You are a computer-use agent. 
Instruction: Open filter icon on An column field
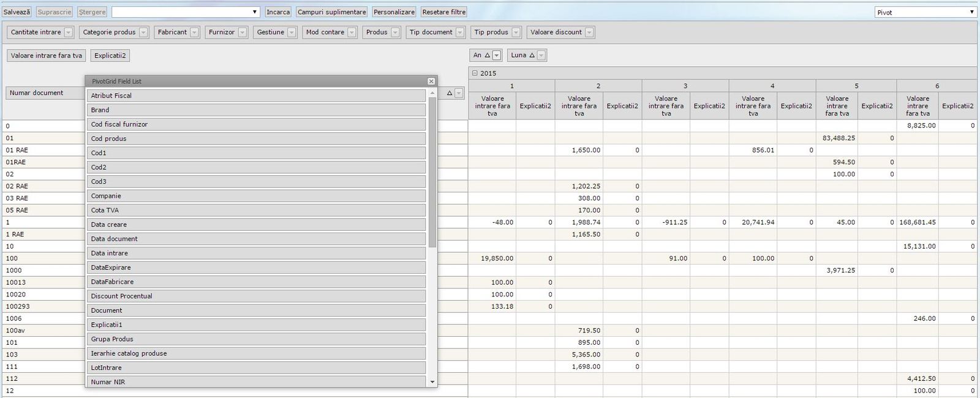(x=497, y=56)
